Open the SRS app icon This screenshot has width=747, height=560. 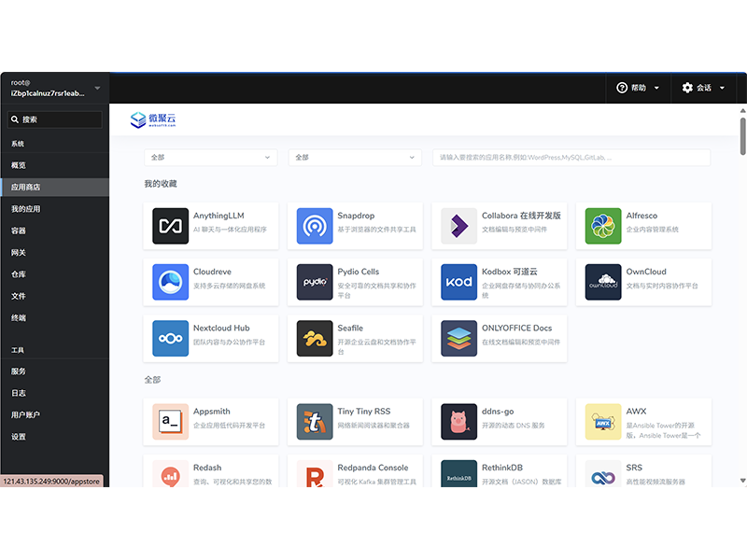[603, 474]
